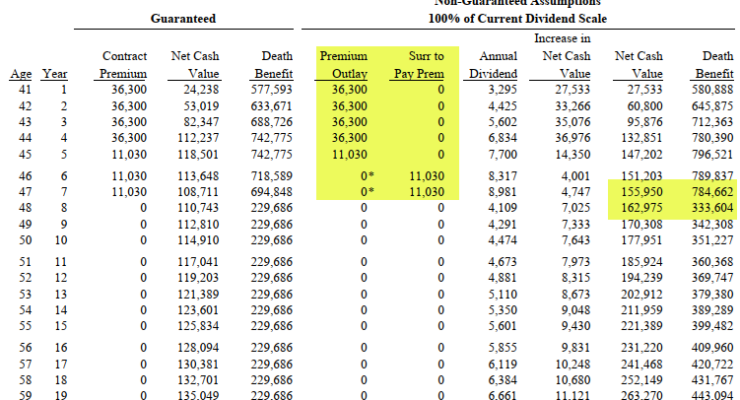Click annual dividend 8,317

(x=503, y=176)
